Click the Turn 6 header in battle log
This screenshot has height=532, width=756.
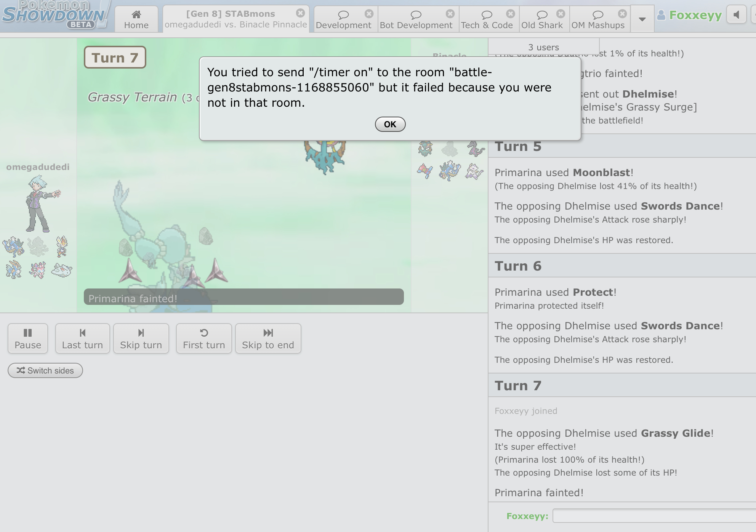(x=622, y=266)
